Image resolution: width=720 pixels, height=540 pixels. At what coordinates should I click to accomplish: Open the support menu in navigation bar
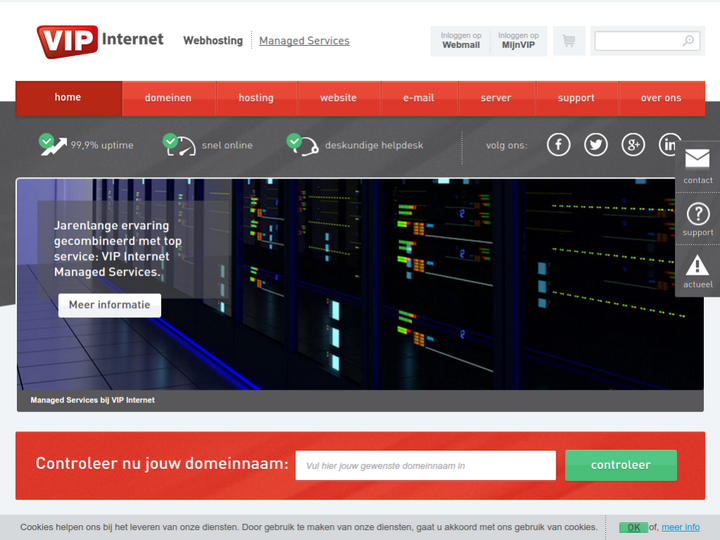(x=576, y=98)
